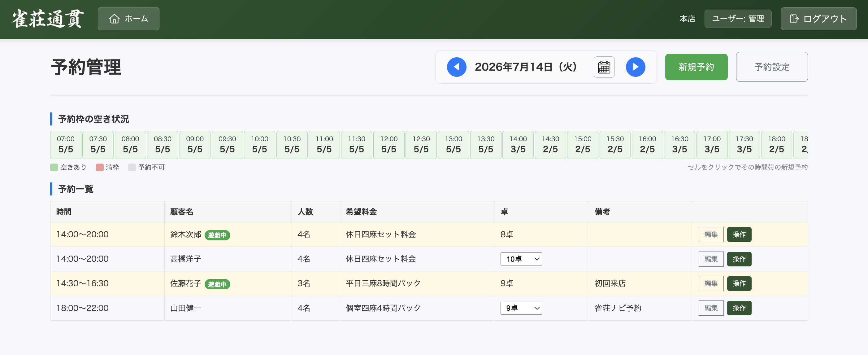Go to previous day with left arrow
The width and height of the screenshot is (868, 355).
click(456, 67)
